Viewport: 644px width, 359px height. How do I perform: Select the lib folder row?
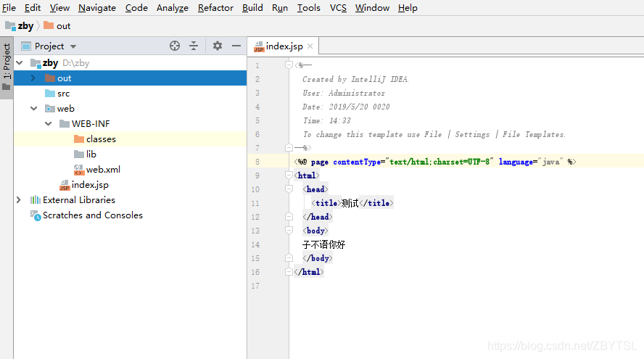(131, 154)
